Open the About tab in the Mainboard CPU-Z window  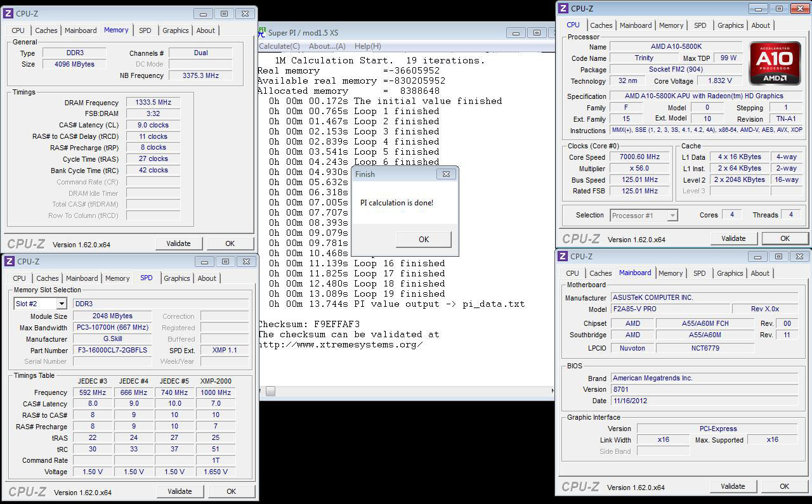pos(760,273)
